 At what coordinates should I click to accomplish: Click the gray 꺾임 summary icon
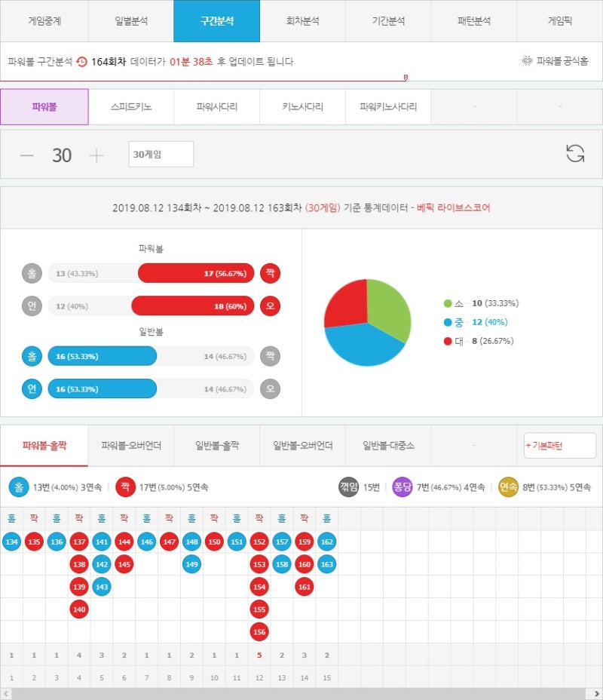349,487
